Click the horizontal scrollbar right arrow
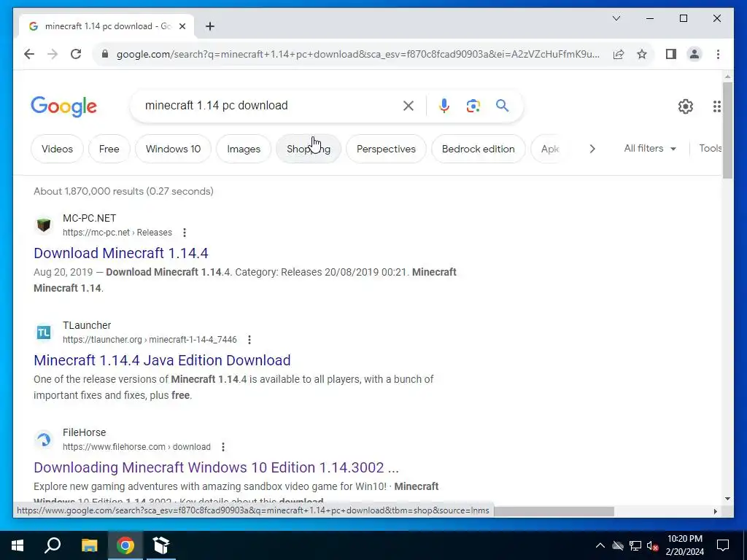The height and width of the screenshot is (560, 747). click(715, 511)
